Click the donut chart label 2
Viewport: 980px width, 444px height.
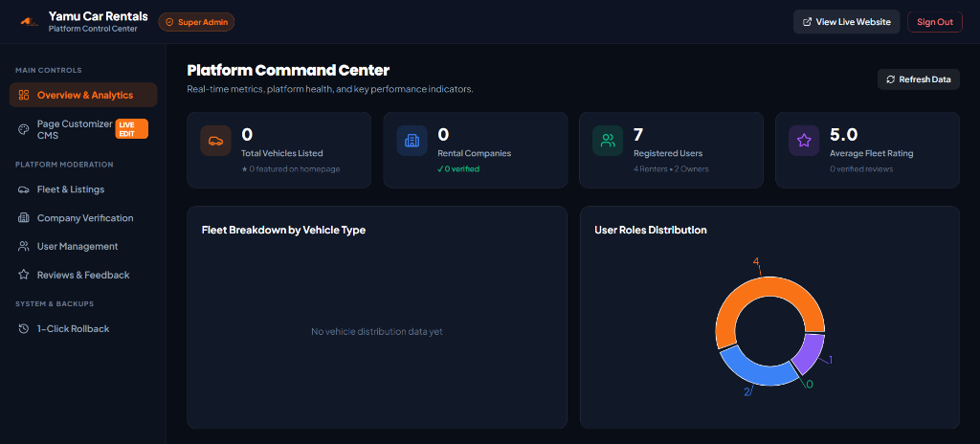tap(746, 392)
